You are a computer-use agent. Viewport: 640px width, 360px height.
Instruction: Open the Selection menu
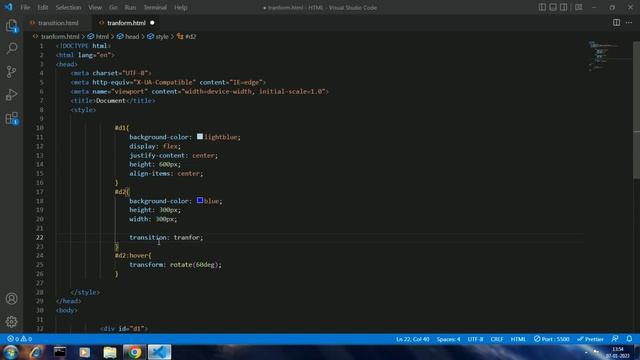[x=68, y=7]
